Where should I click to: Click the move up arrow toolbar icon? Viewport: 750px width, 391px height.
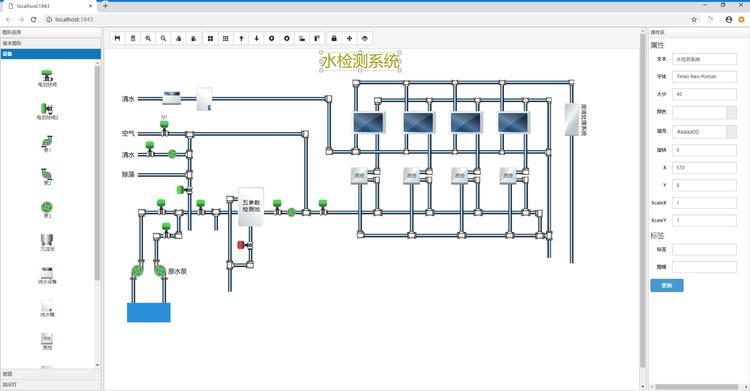click(241, 38)
